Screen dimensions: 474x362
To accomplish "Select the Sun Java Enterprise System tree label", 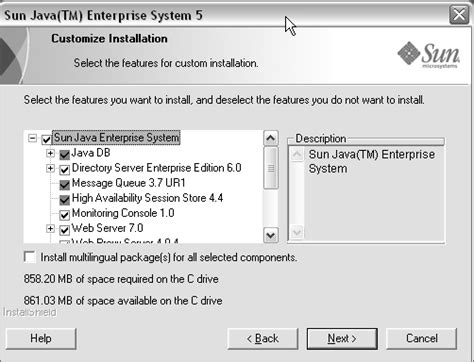I will [x=116, y=137].
